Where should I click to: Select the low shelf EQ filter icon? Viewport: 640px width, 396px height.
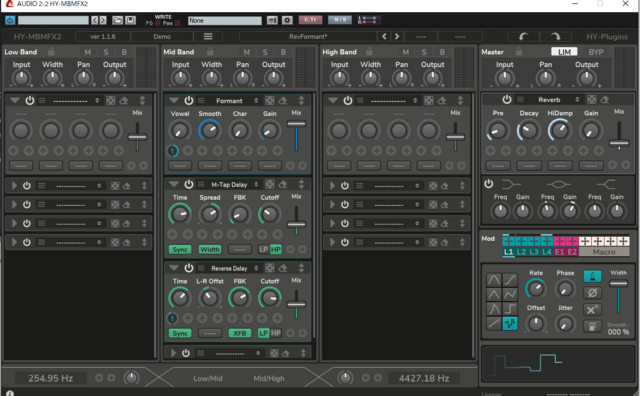point(511,185)
